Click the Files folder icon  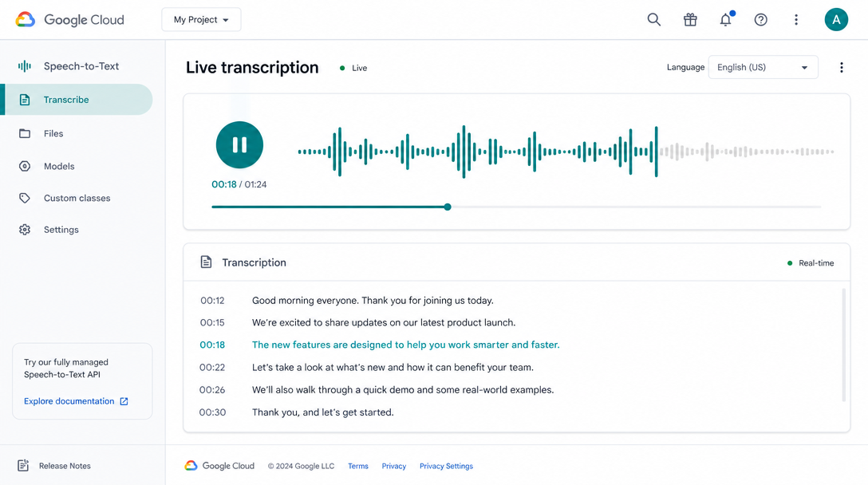click(25, 133)
